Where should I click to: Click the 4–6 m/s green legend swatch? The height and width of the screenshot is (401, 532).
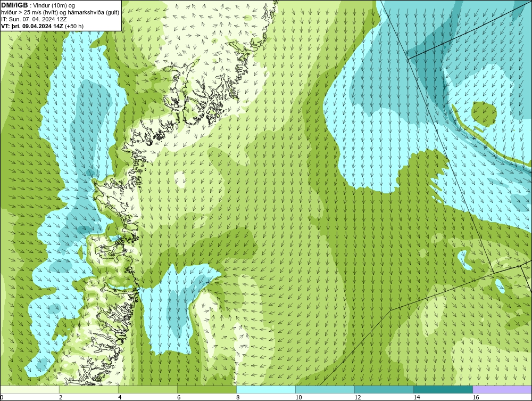pos(148,389)
